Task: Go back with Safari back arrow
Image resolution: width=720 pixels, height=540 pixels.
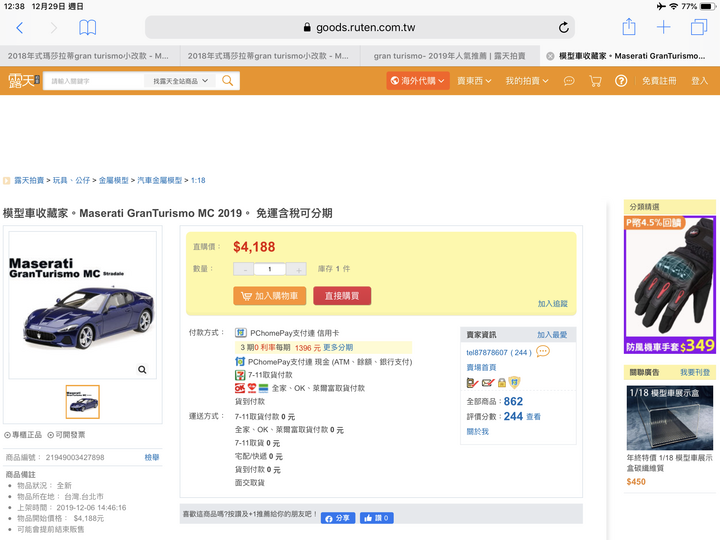Action: point(19,28)
